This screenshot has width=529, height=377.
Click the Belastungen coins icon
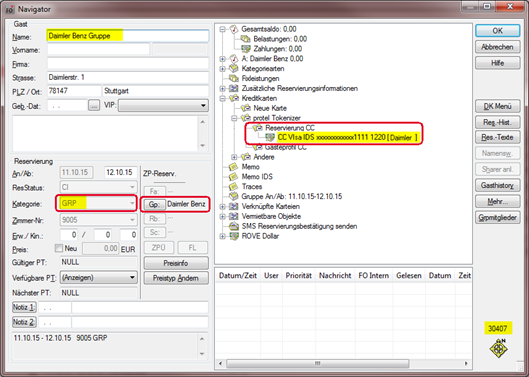click(x=245, y=39)
